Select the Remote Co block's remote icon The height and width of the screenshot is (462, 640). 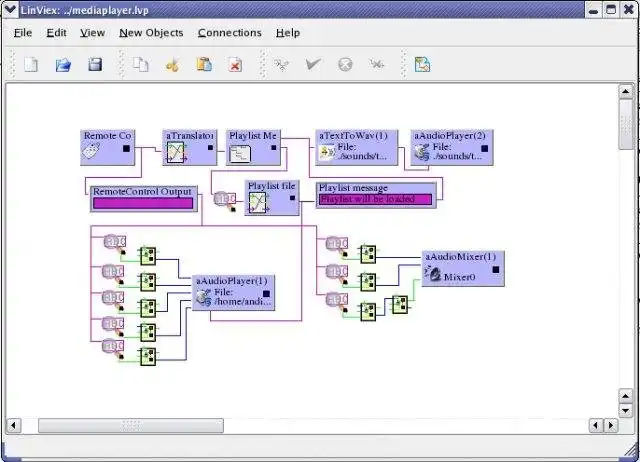coord(91,151)
